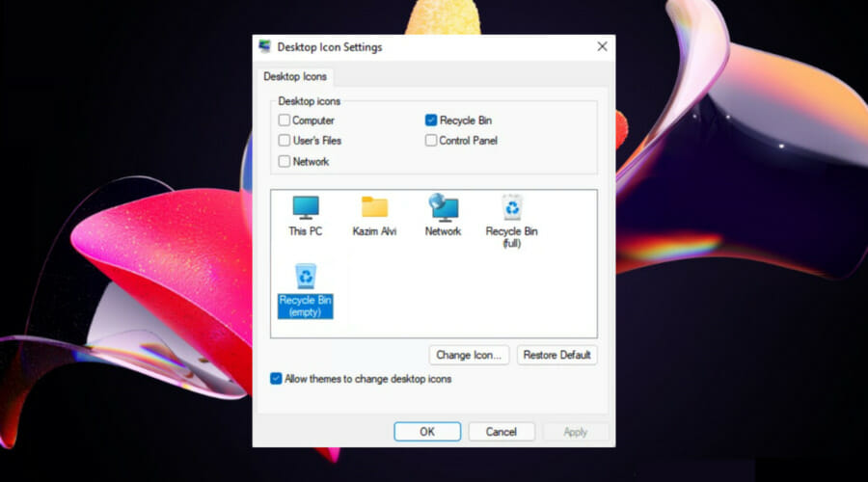The height and width of the screenshot is (482, 868).
Task: Click the 'Kazim Alvi' label text
Action: pyautogui.click(x=375, y=231)
